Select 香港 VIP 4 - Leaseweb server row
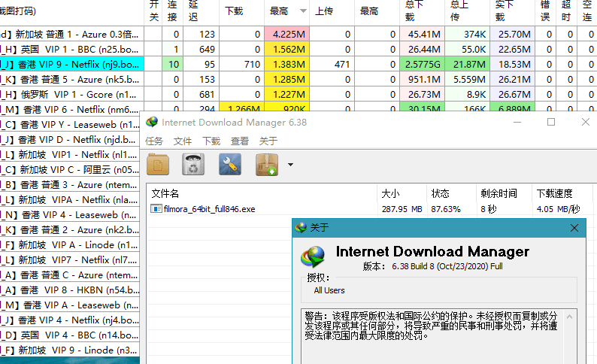This screenshot has width=597, height=364. click(x=70, y=215)
